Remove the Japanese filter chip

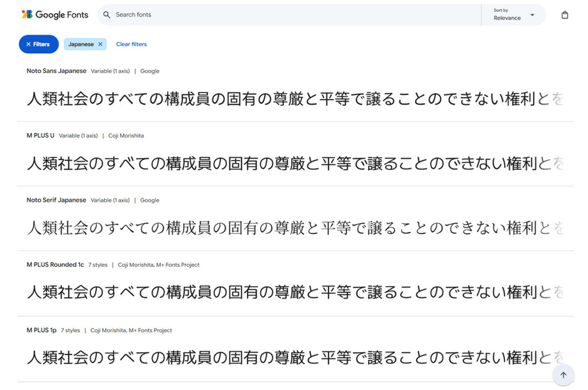[x=100, y=44]
